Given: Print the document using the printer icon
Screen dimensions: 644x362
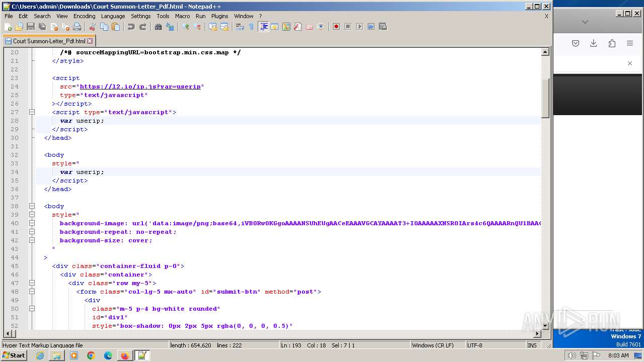Looking at the screenshot, I should pyautogui.click(x=77, y=27).
